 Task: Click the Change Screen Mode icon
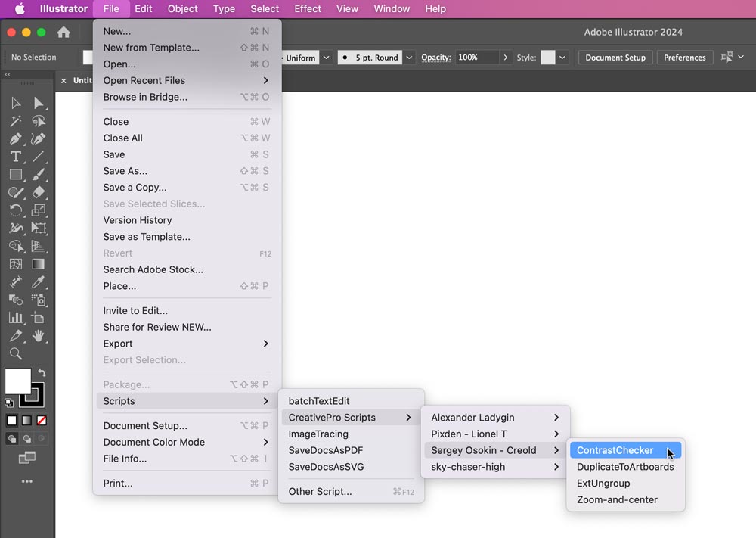click(27, 458)
